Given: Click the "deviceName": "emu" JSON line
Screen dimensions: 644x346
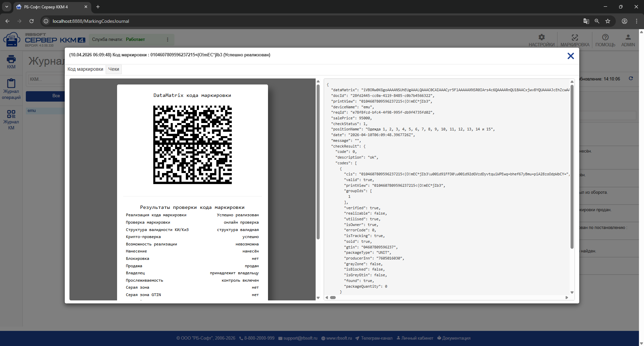Looking at the screenshot, I should [353, 107].
